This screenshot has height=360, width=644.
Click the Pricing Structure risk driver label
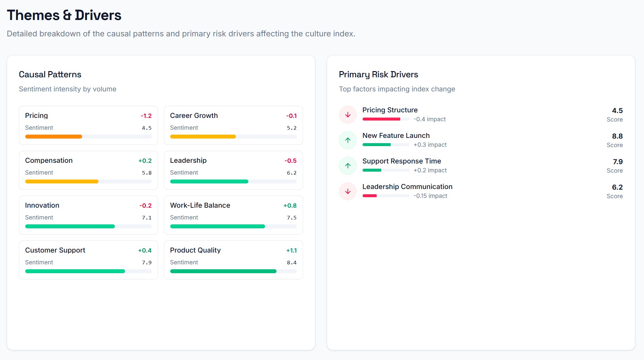pyautogui.click(x=390, y=110)
